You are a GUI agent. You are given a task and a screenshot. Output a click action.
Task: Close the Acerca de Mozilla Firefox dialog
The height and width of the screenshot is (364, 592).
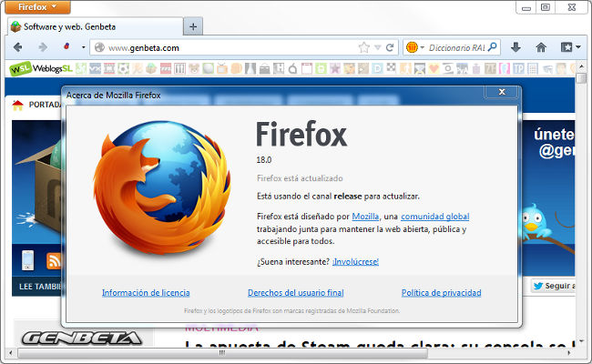point(502,92)
